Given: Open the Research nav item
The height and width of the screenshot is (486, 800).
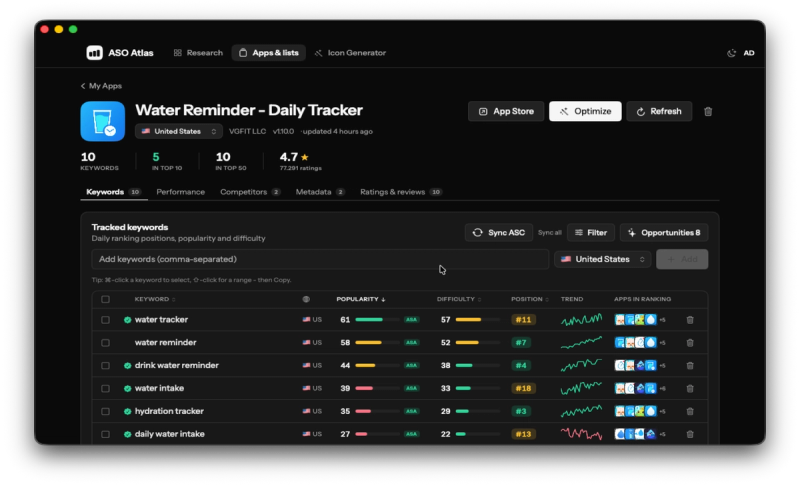Looking at the screenshot, I should point(198,53).
